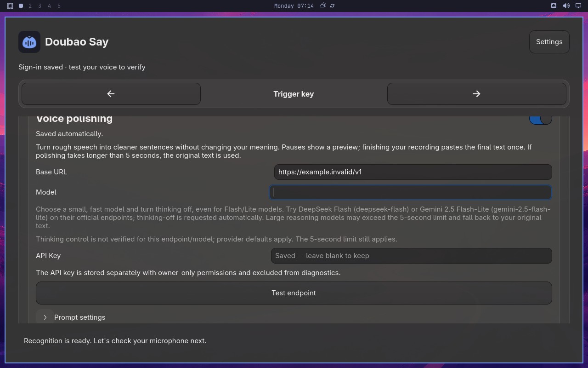
Task: Focus the Base URL input field
Action: [413, 172]
